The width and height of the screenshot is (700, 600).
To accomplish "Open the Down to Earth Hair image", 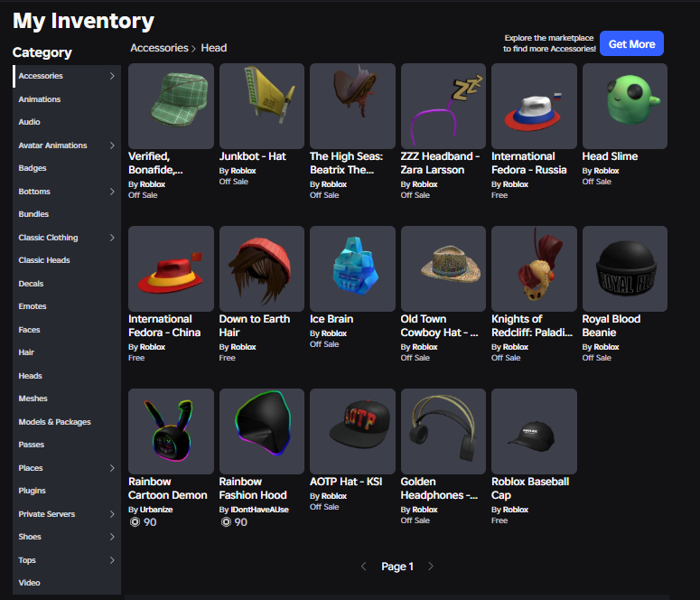I will (x=262, y=268).
